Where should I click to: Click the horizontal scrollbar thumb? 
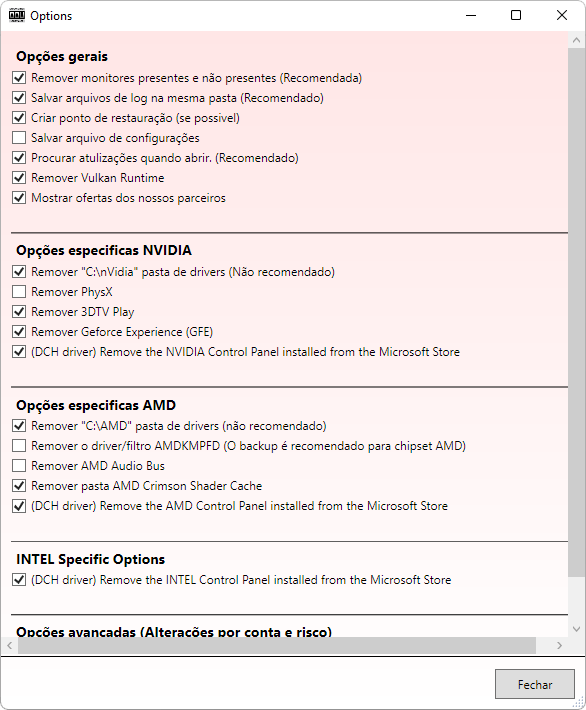pos(277,645)
